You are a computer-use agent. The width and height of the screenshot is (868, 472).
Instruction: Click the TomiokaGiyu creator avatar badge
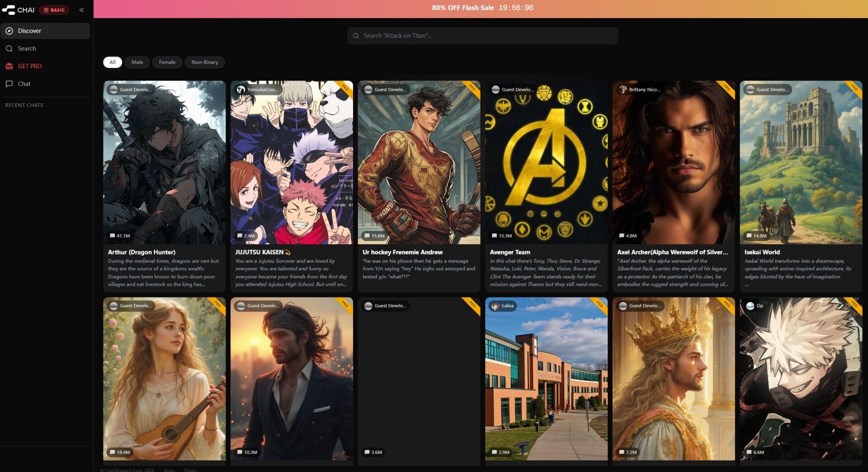pos(258,90)
